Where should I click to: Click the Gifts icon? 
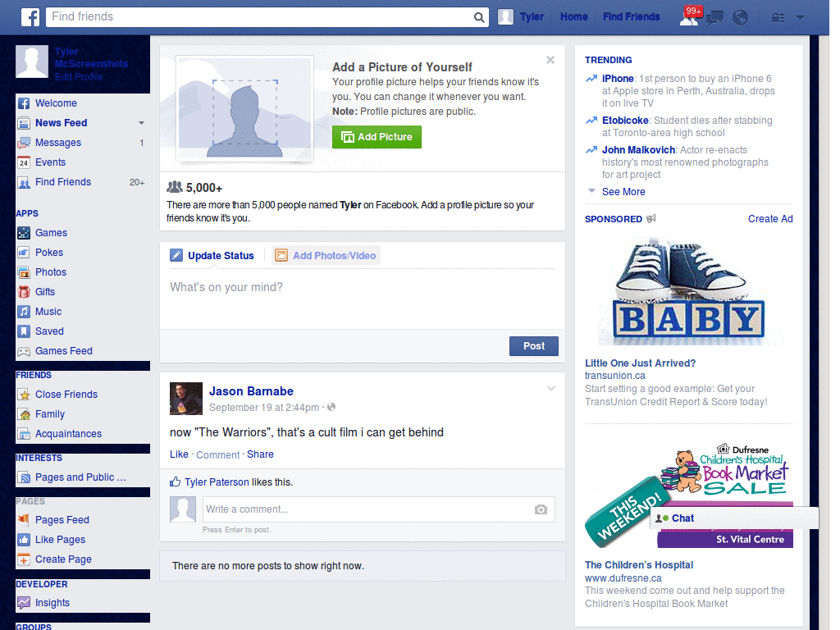coord(24,292)
